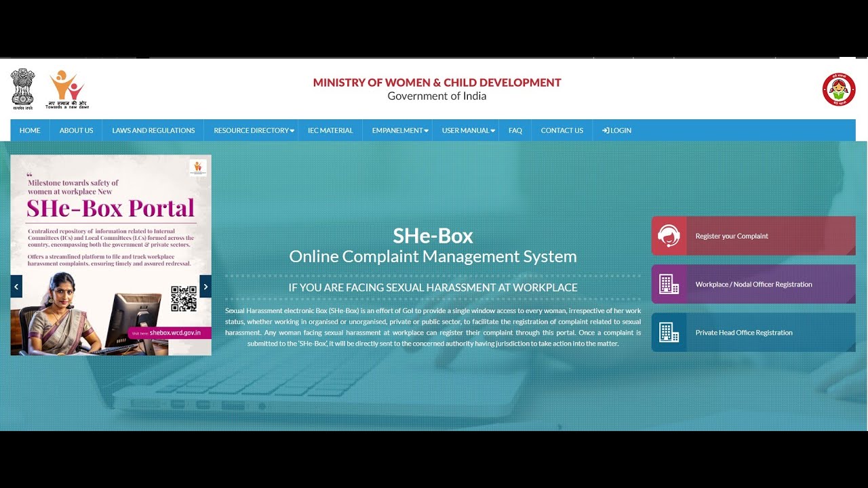868x488 pixels.
Task: Click the Government of India text
Action: click(437, 96)
